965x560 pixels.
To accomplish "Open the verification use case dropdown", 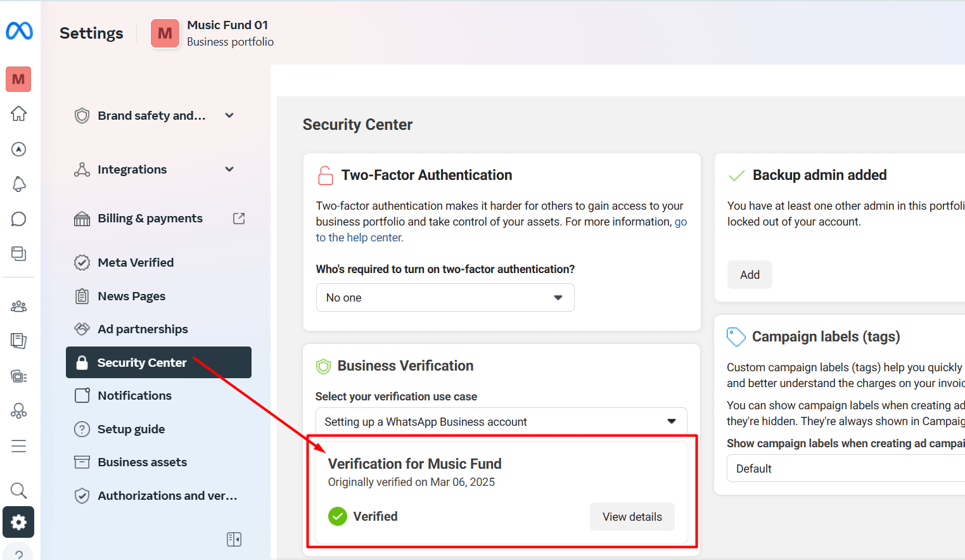I will (x=501, y=422).
